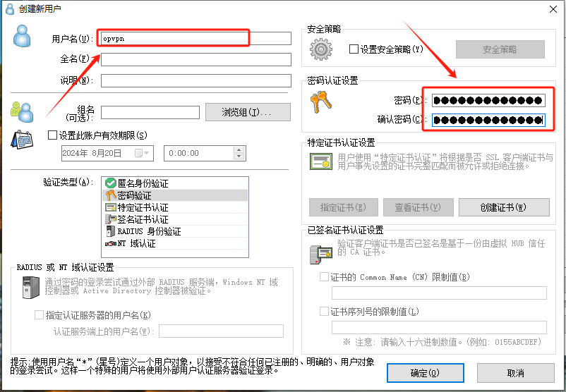Choose 签名证书认证 authentication type
Screen dimensions: 566x392
coord(142,219)
